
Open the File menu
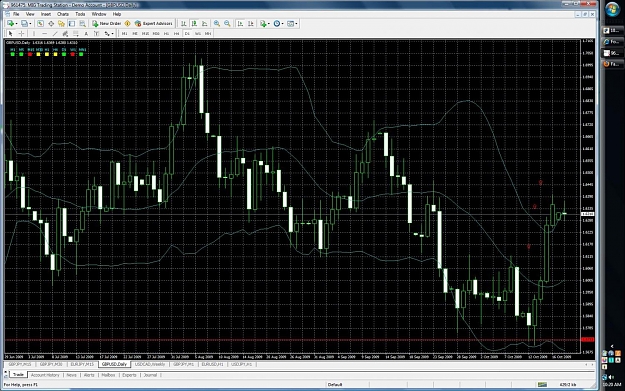16,14
